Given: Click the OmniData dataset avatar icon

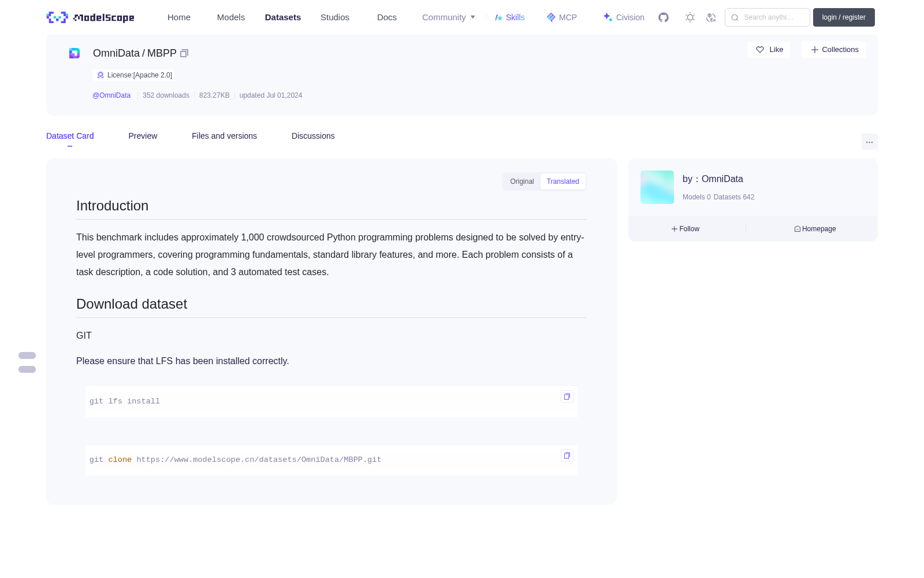Looking at the screenshot, I should [74, 53].
